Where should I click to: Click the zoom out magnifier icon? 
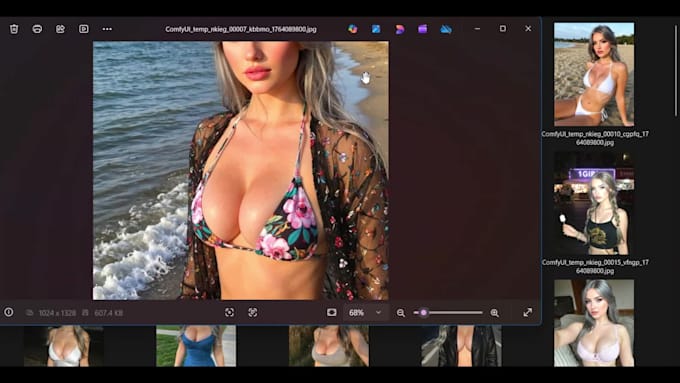point(401,313)
